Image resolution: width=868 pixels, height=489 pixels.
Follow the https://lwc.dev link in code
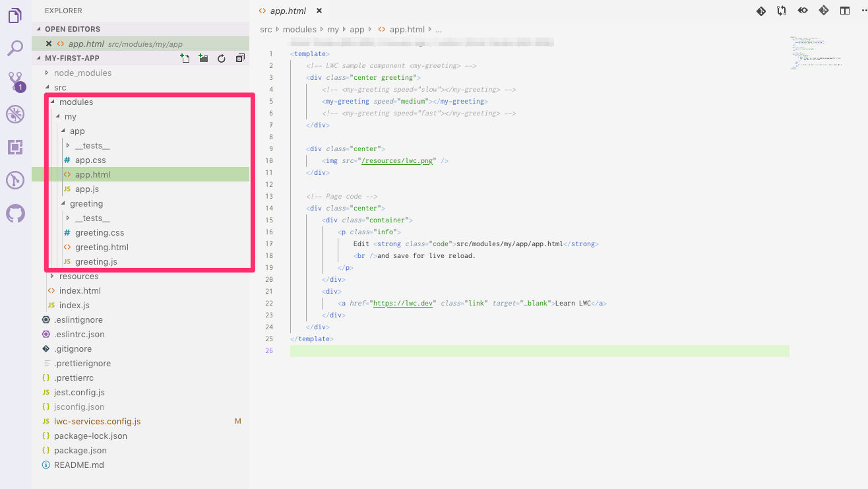(x=402, y=303)
